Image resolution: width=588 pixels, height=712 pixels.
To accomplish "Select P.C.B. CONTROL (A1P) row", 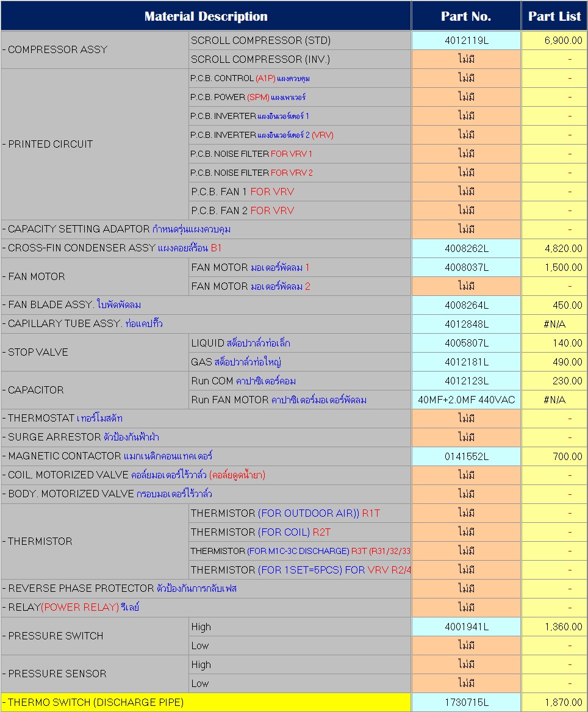I will pos(299,79).
